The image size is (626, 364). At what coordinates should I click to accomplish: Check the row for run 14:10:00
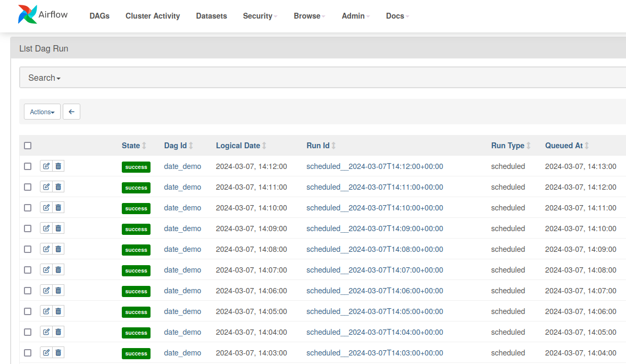pyautogui.click(x=28, y=208)
